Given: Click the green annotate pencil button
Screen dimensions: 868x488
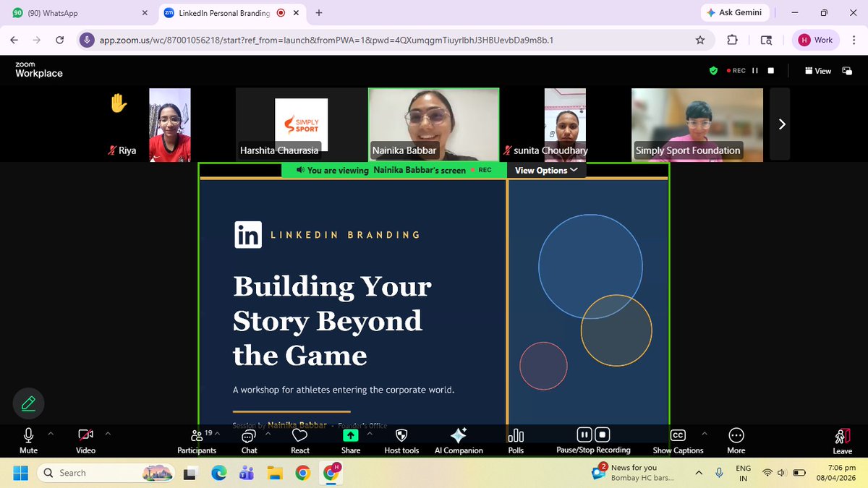Looking at the screenshot, I should (x=29, y=403).
